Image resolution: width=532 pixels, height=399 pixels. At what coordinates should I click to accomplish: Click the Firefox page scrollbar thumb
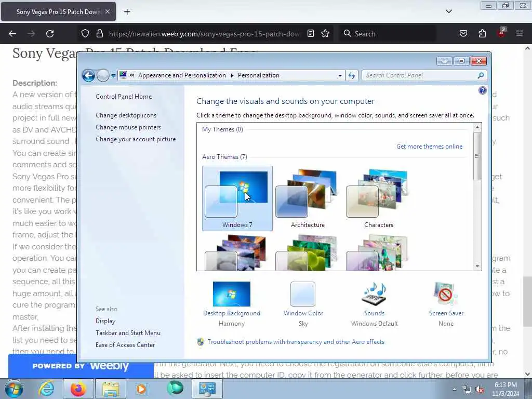click(527, 301)
